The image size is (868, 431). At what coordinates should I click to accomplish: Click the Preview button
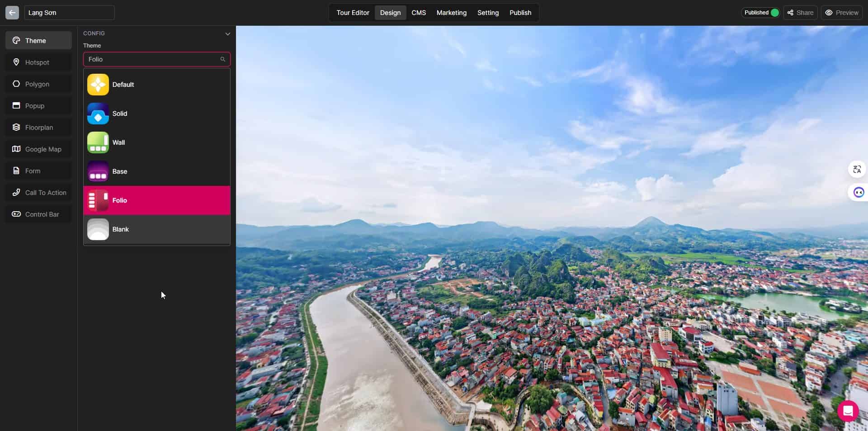click(842, 13)
